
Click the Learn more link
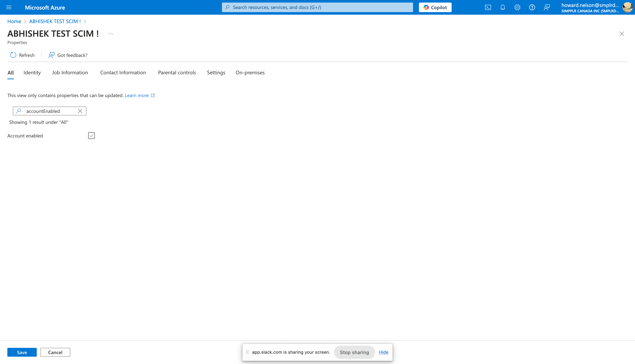(x=137, y=95)
